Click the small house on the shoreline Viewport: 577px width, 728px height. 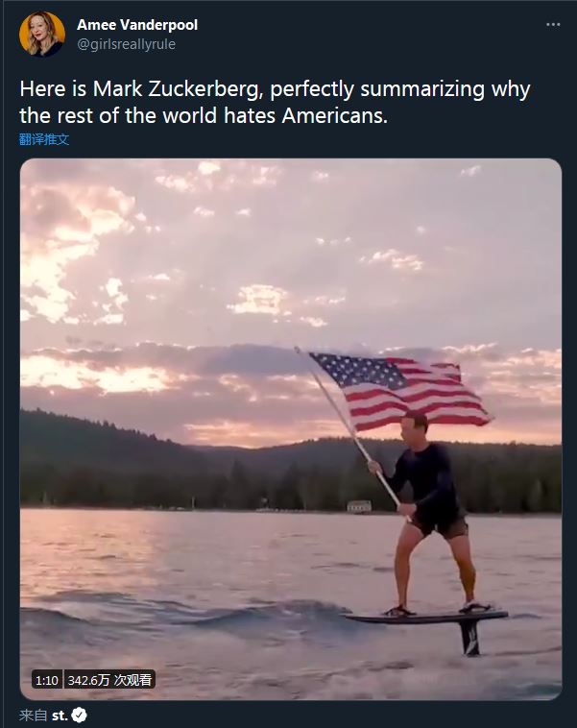coord(359,506)
